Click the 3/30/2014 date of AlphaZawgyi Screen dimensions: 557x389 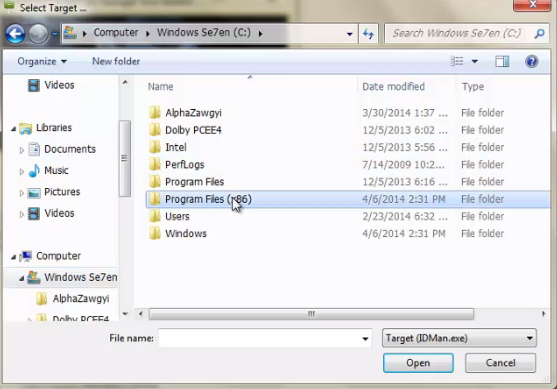(405, 113)
